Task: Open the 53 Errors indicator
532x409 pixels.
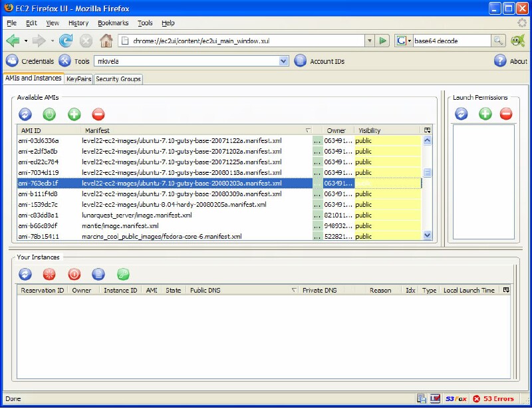Action: [493, 399]
